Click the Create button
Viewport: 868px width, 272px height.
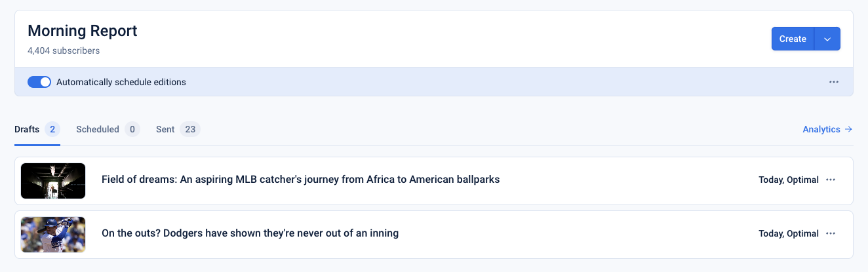pyautogui.click(x=793, y=39)
